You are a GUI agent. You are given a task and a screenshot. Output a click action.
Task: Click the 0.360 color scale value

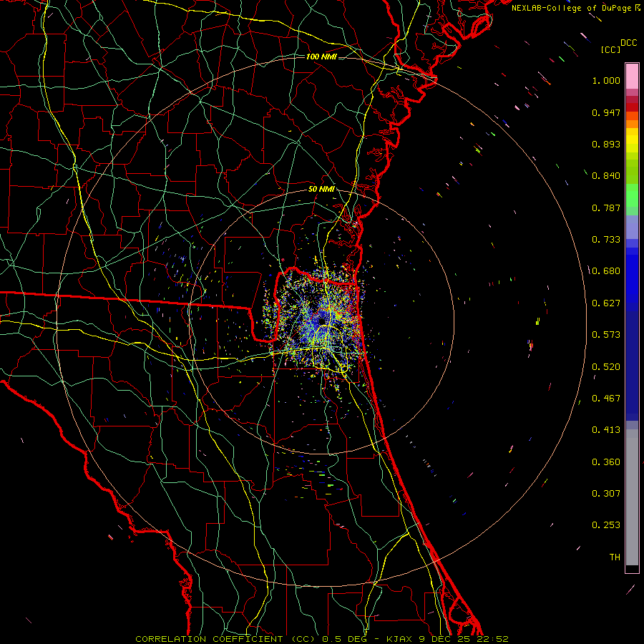606,462
